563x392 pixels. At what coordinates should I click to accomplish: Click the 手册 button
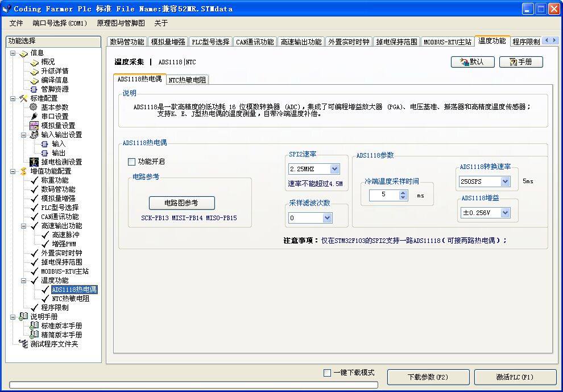click(521, 62)
